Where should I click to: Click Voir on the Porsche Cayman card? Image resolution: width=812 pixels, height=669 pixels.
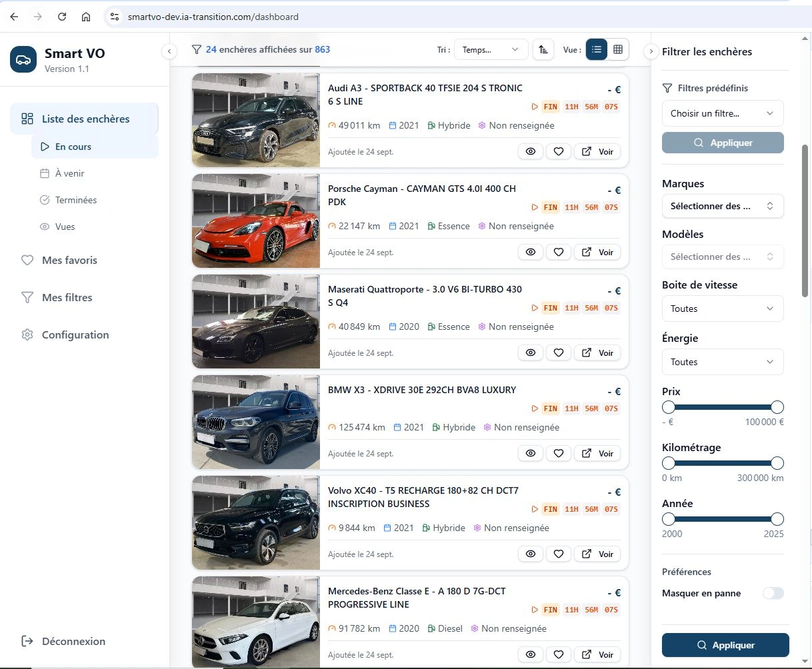[597, 252]
